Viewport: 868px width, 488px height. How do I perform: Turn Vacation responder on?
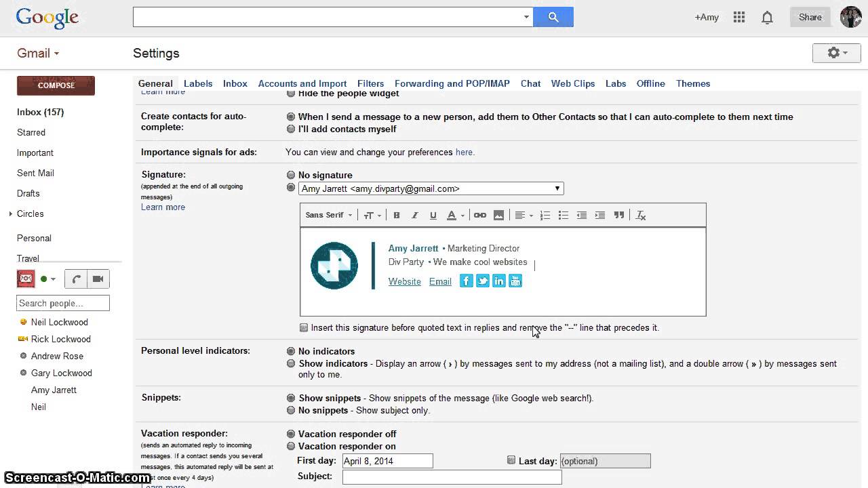click(291, 446)
